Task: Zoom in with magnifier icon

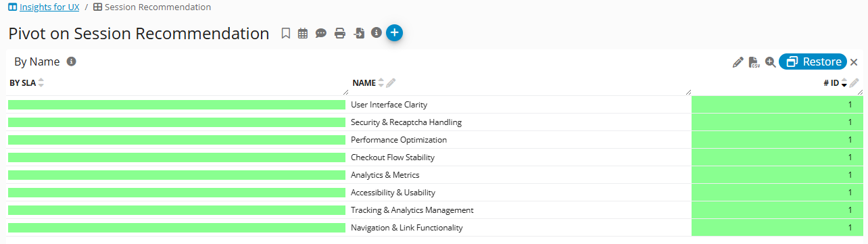Action: tap(771, 62)
